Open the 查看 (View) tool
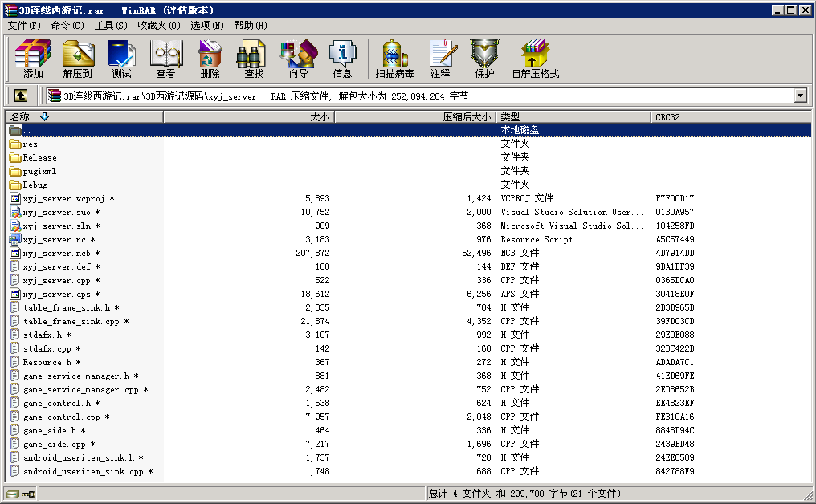Viewport: 816px width, 504px height. point(165,59)
